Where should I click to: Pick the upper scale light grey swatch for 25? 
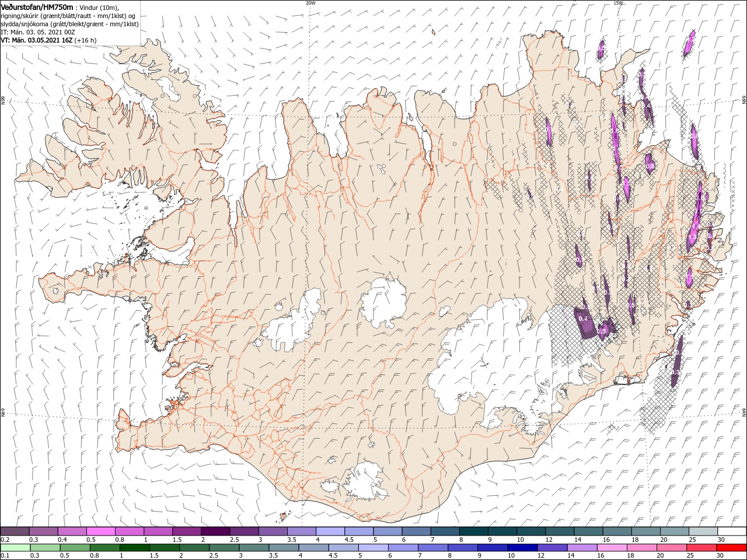pos(704,531)
